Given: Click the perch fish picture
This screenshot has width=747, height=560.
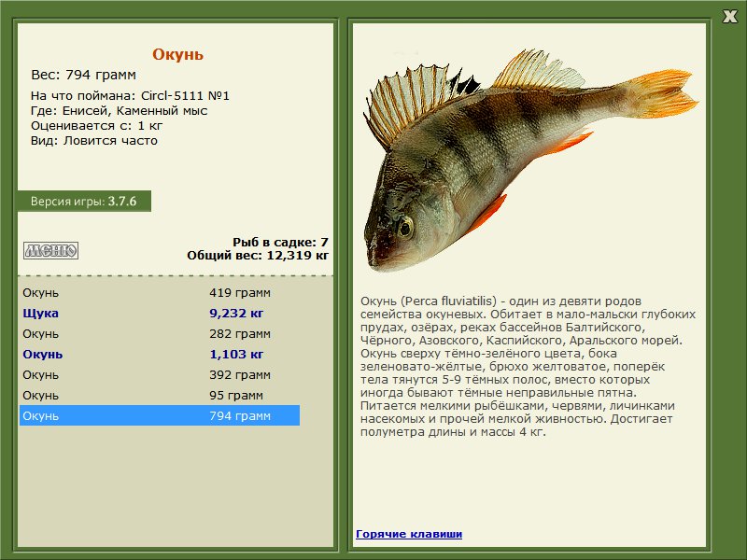Looking at the screenshot, I should 529,161.
